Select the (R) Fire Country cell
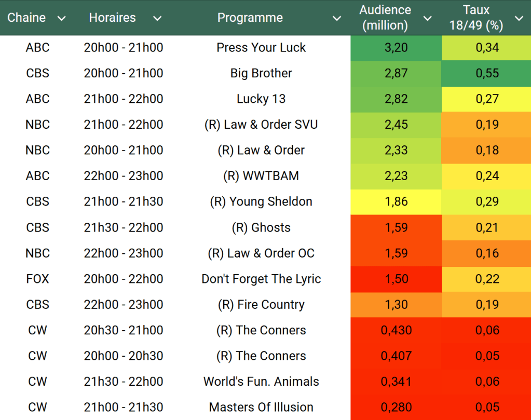 click(261, 304)
